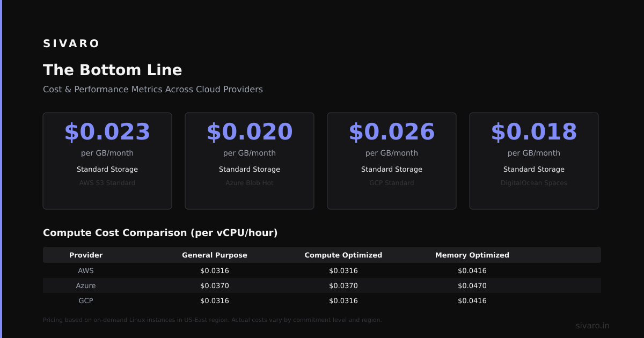The height and width of the screenshot is (338, 644).
Task: Select the GCP row in table
Action: [x=322, y=300]
